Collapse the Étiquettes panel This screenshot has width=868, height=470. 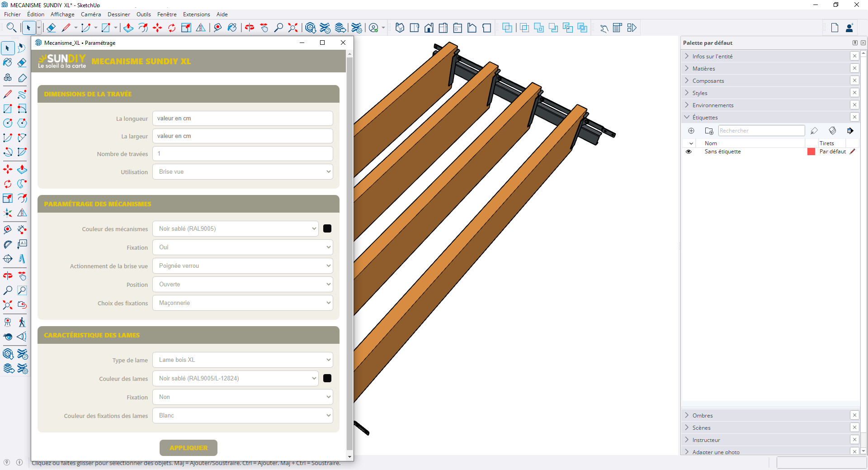pyautogui.click(x=687, y=117)
